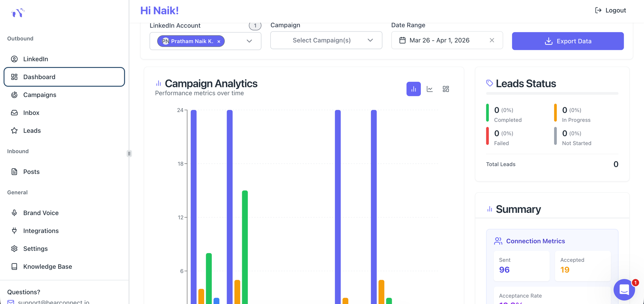
Task: Click the Export Data button
Action: click(567, 41)
